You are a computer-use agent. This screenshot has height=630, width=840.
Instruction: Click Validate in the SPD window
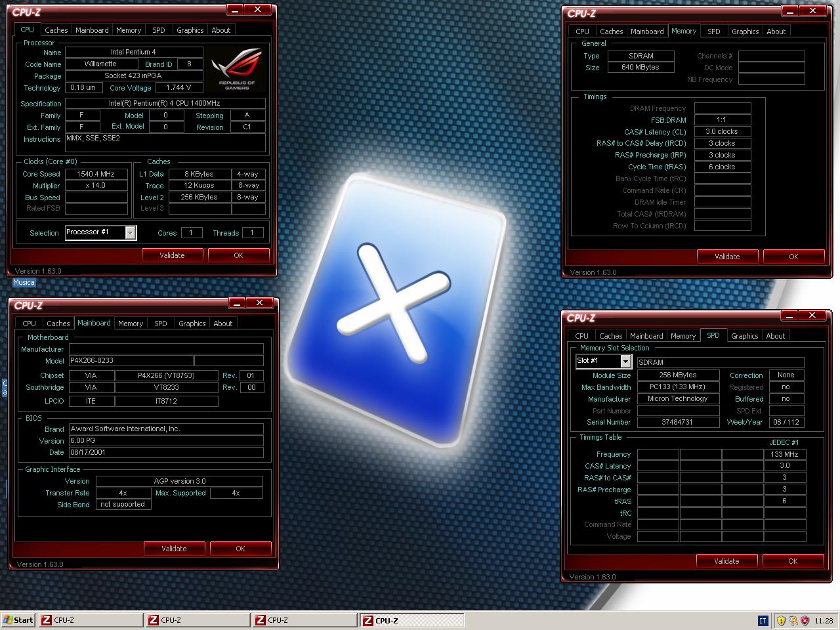point(726,561)
